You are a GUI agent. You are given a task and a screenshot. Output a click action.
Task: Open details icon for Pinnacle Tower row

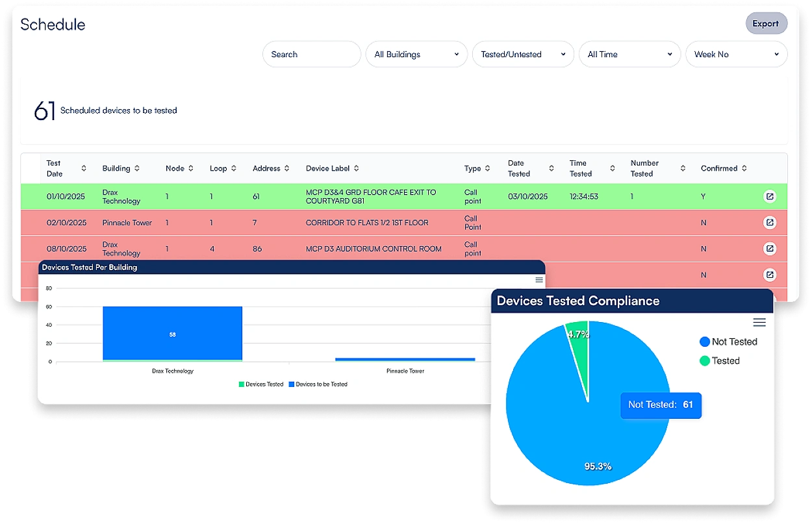[x=770, y=222]
